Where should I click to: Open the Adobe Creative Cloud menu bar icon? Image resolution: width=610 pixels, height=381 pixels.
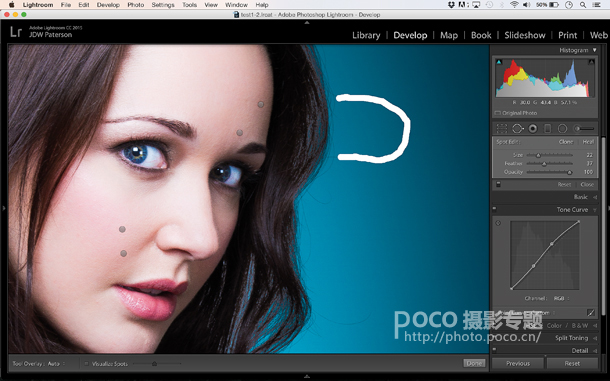463,5
